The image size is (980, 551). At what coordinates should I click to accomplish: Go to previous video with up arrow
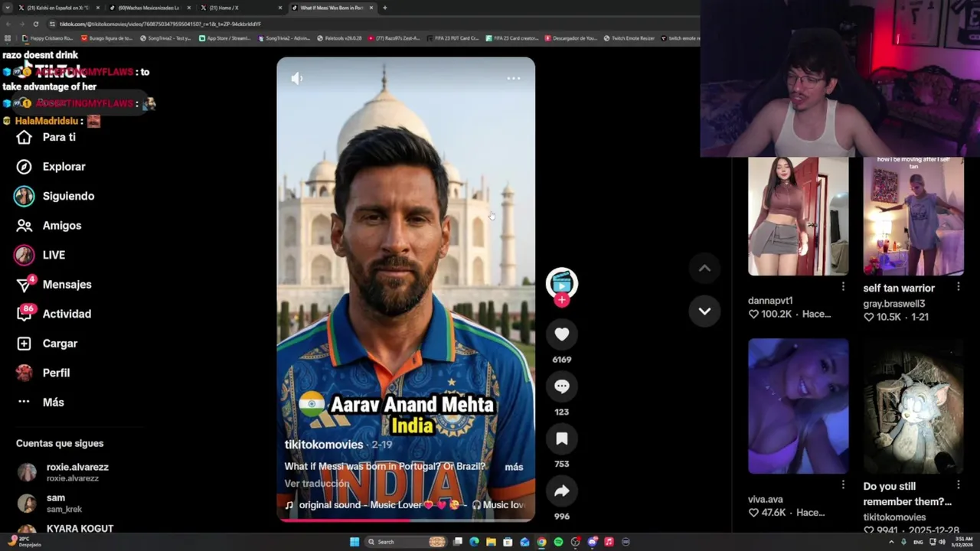[704, 268]
